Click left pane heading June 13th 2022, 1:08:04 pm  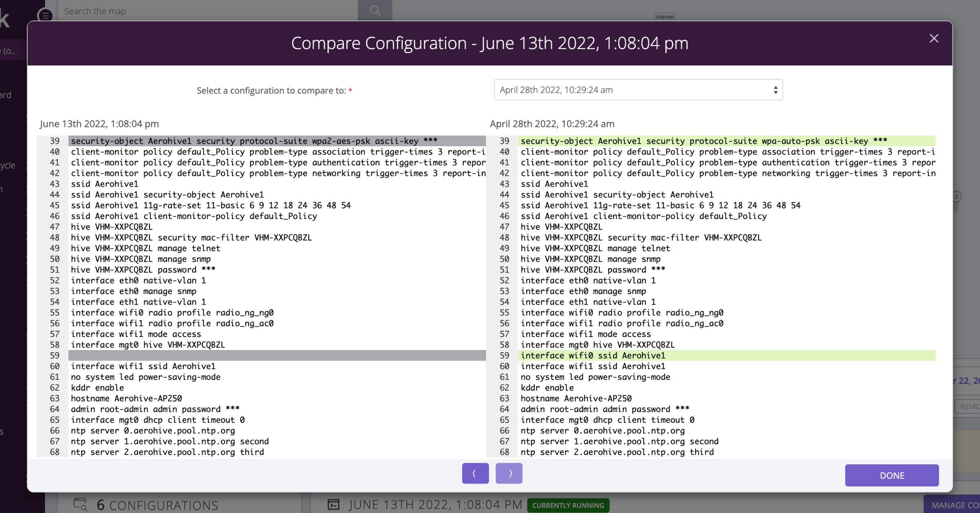(x=99, y=124)
